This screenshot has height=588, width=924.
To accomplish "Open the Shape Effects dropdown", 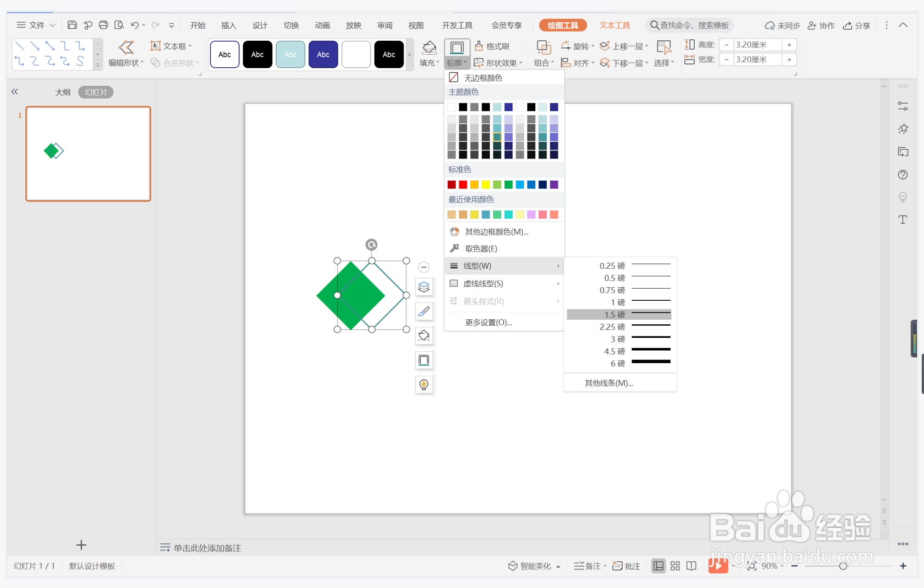I will [499, 63].
